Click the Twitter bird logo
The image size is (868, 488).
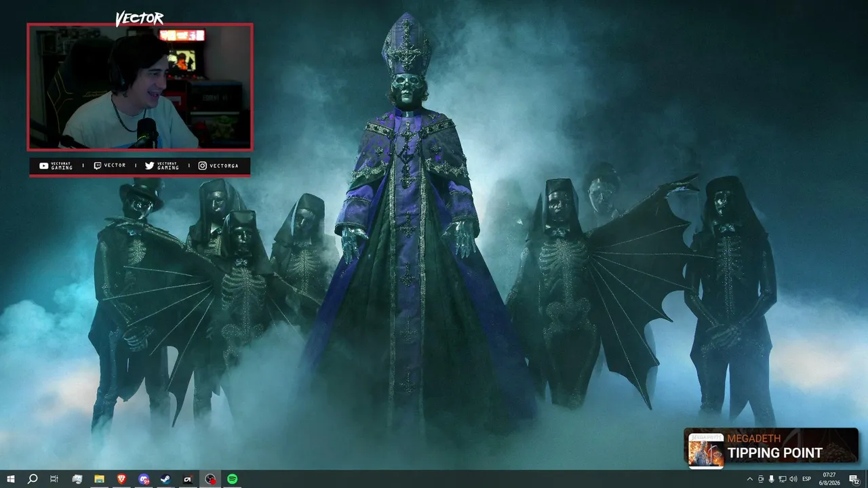149,165
